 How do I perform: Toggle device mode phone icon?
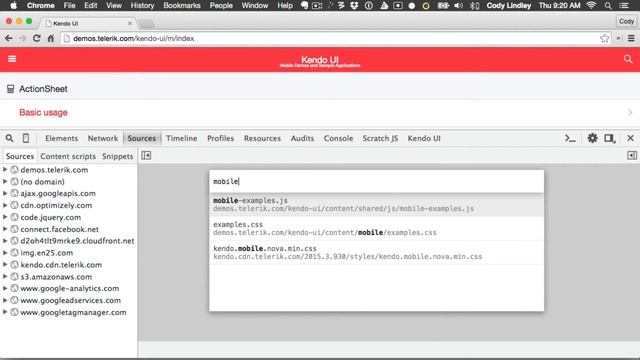[x=26, y=138]
